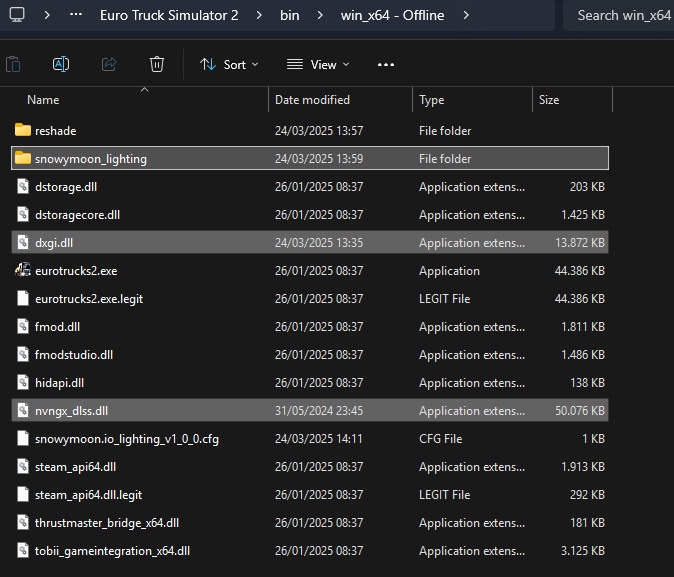This screenshot has width=674, height=577.
Task: Click the tobii_gameintegration_x64.dll file icon
Action: click(x=23, y=550)
